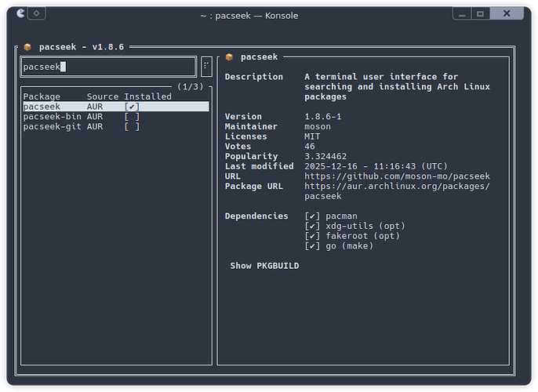The image size is (538, 392).
Task: Open the aur.archlinux.org package URL
Action: (x=397, y=191)
